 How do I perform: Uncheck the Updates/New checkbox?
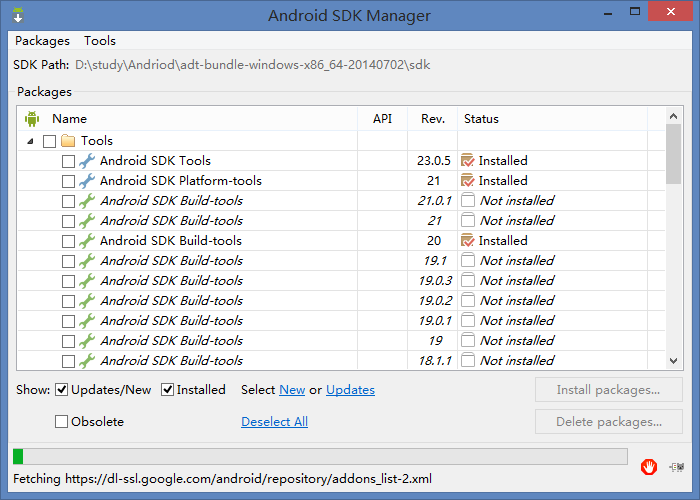pos(62,390)
